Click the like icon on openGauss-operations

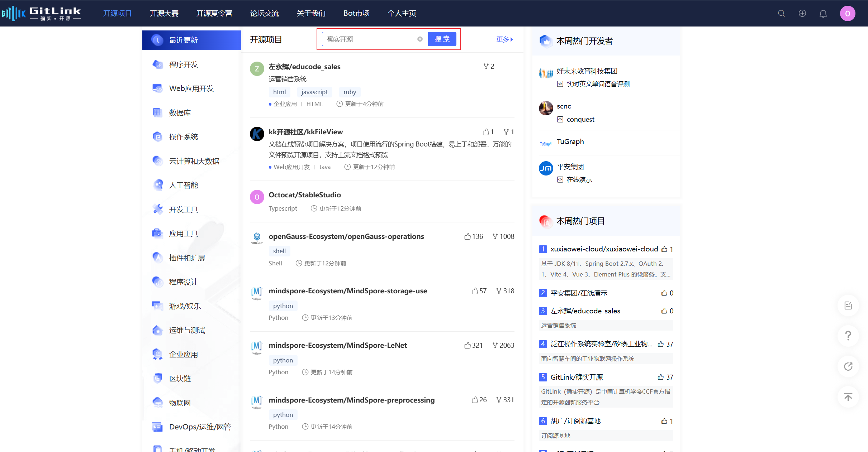[467, 236]
